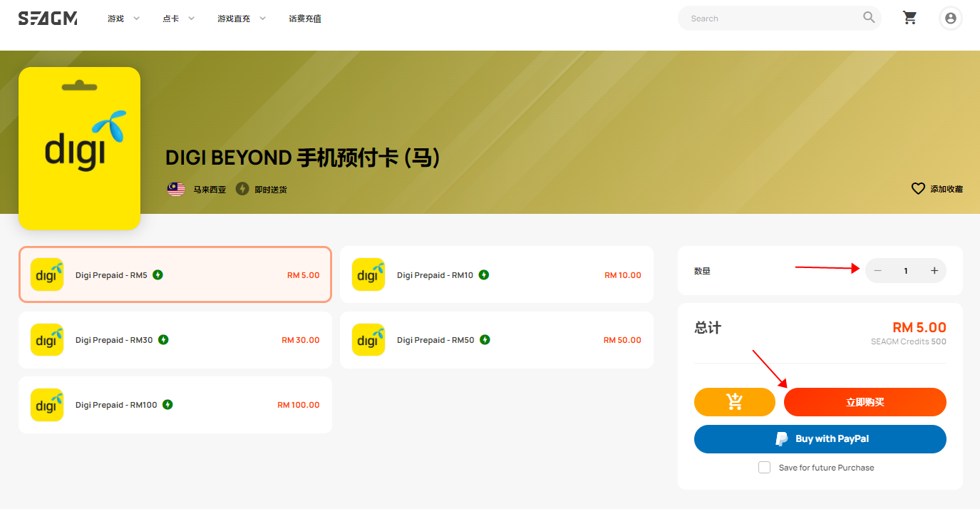Click the RM 50.00 price text
Screen dimensions: 980x509
(622, 340)
